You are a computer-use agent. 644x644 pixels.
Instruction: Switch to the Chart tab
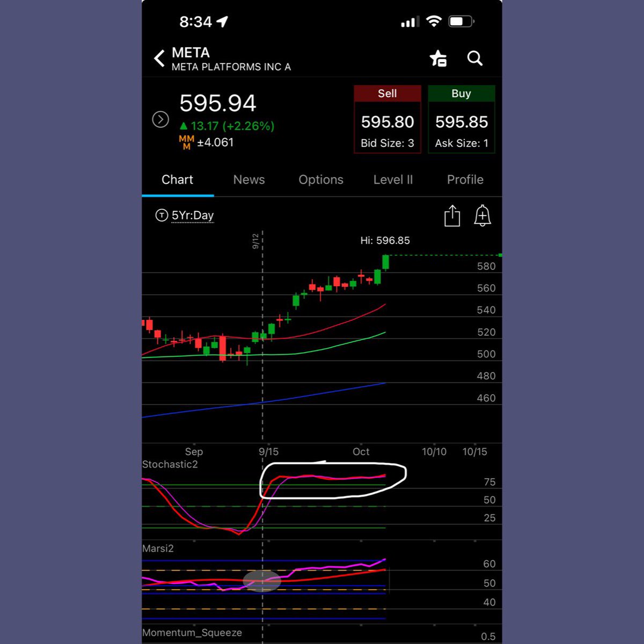(177, 180)
